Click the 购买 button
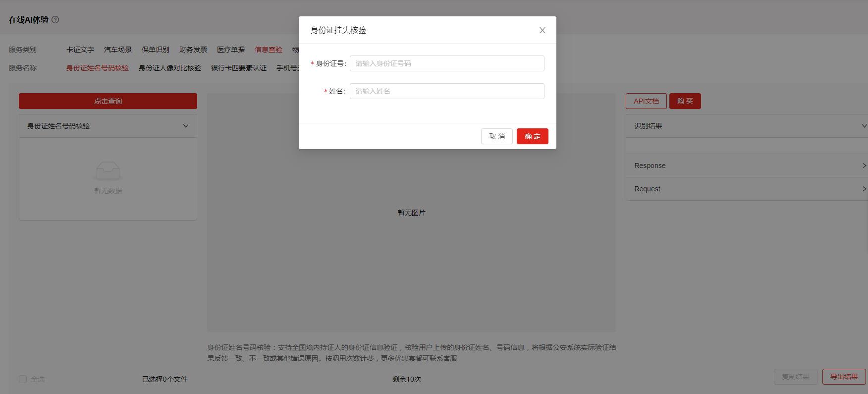This screenshot has height=394, width=868. [x=685, y=101]
